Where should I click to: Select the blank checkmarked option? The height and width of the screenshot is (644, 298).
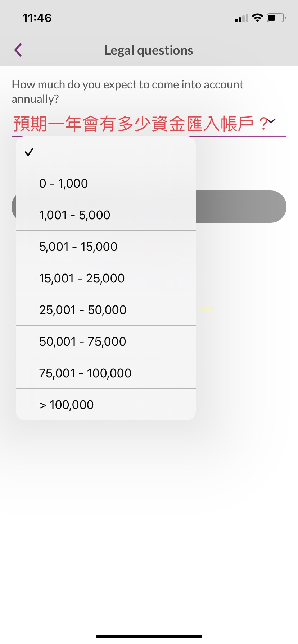pyautogui.click(x=106, y=152)
